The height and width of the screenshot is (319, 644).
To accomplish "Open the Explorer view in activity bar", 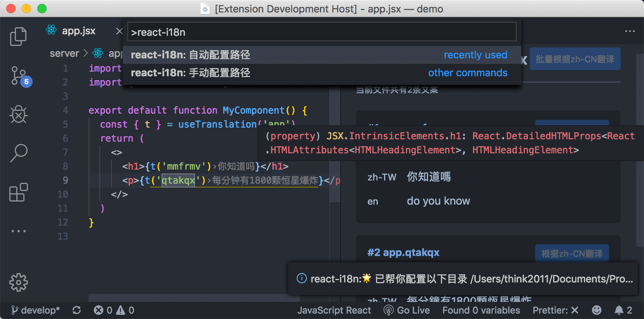I will click(x=18, y=37).
